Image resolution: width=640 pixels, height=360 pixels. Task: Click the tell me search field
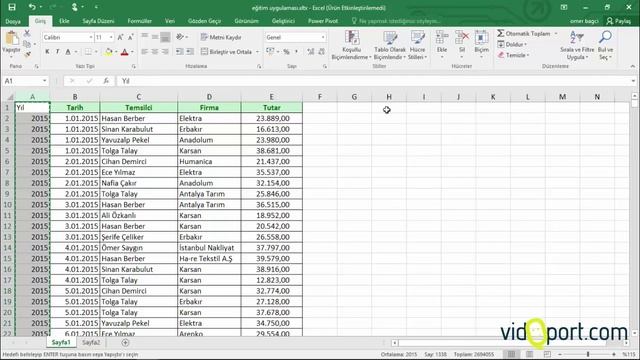(x=396, y=21)
